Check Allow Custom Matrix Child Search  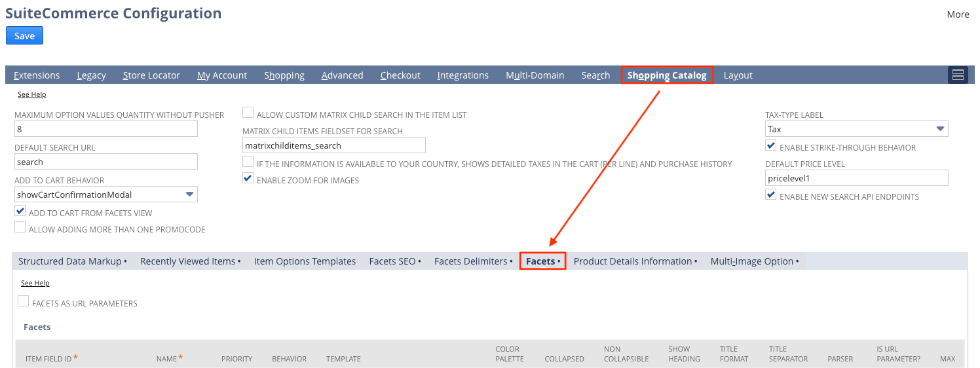[x=248, y=113]
